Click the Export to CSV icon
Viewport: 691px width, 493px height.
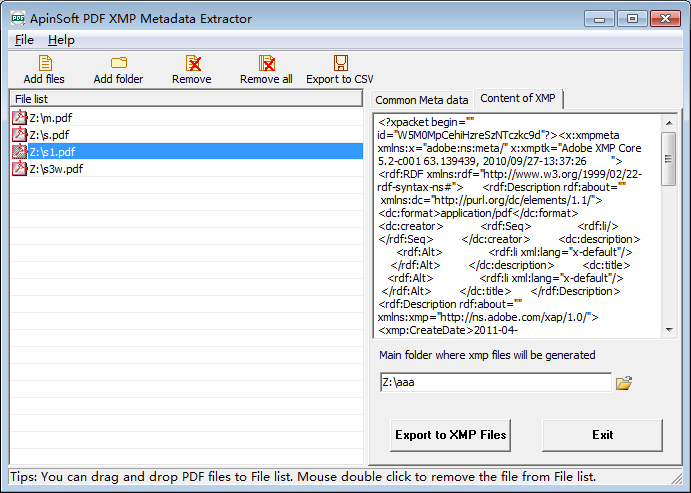tap(340, 63)
